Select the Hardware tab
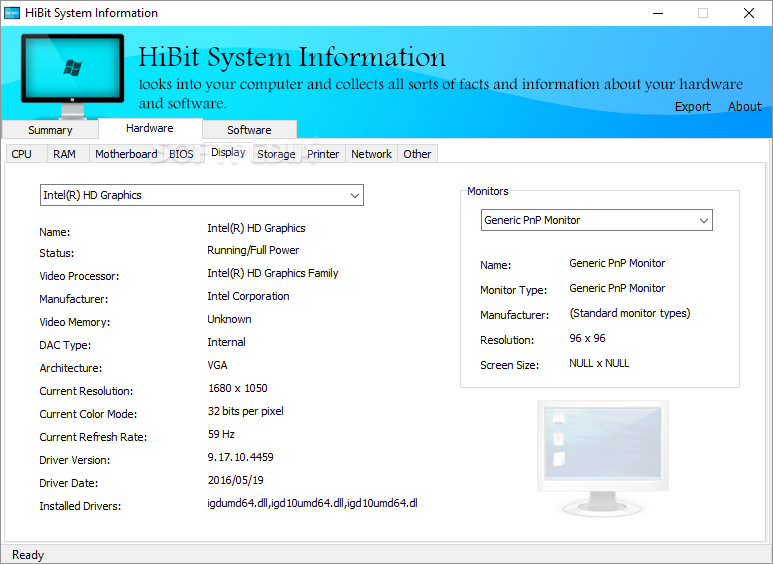 click(150, 128)
